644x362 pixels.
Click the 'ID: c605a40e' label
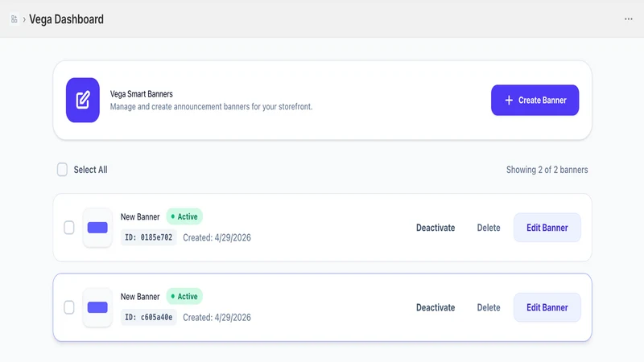click(149, 317)
